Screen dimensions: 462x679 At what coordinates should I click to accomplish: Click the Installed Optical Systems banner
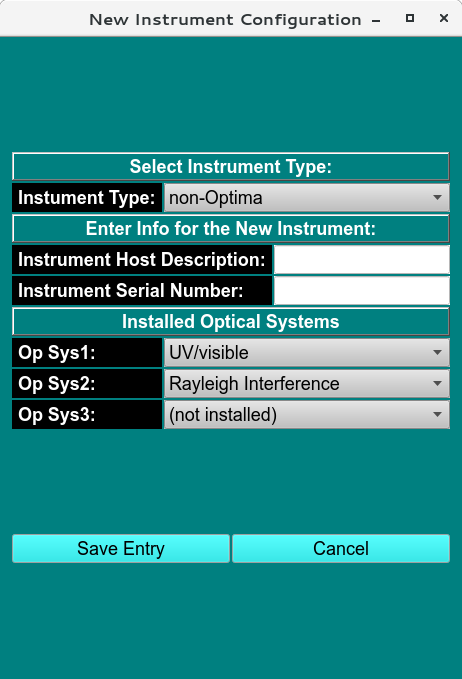click(x=231, y=322)
